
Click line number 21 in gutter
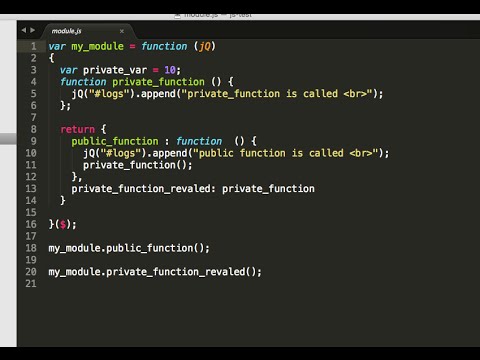[31, 283]
